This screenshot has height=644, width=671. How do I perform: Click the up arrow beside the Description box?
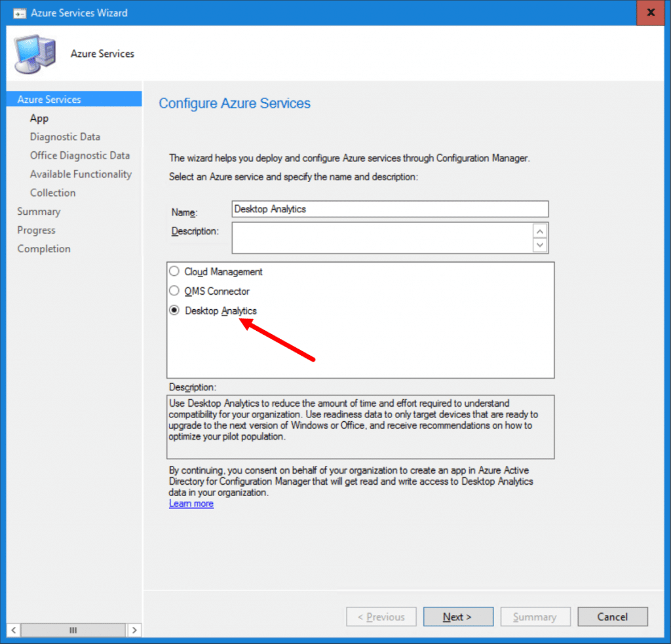(539, 231)
